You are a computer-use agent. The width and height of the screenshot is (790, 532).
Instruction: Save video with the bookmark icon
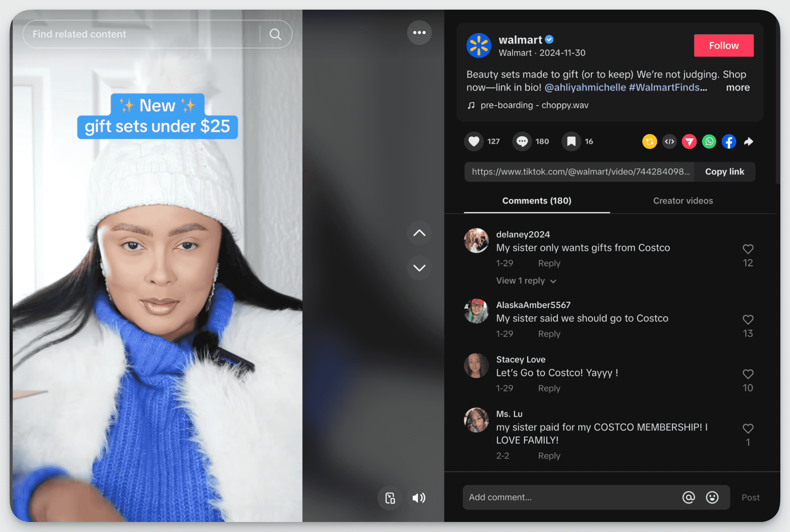[x=571, y=141]
